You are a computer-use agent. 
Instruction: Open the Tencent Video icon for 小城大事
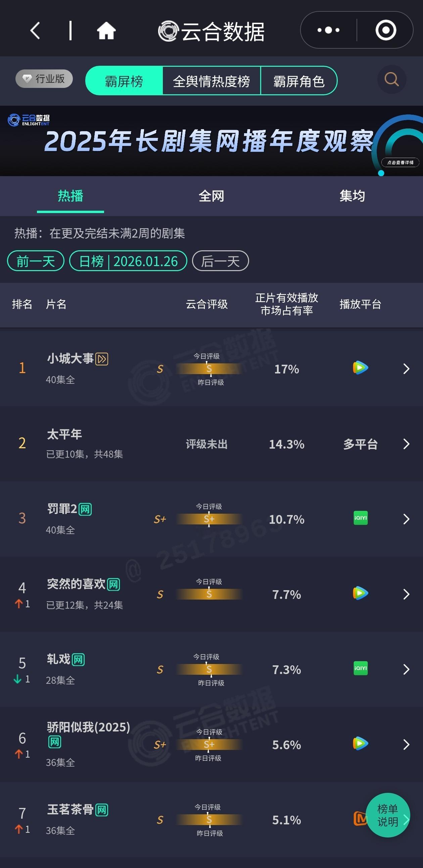click(x=360, y=368)
